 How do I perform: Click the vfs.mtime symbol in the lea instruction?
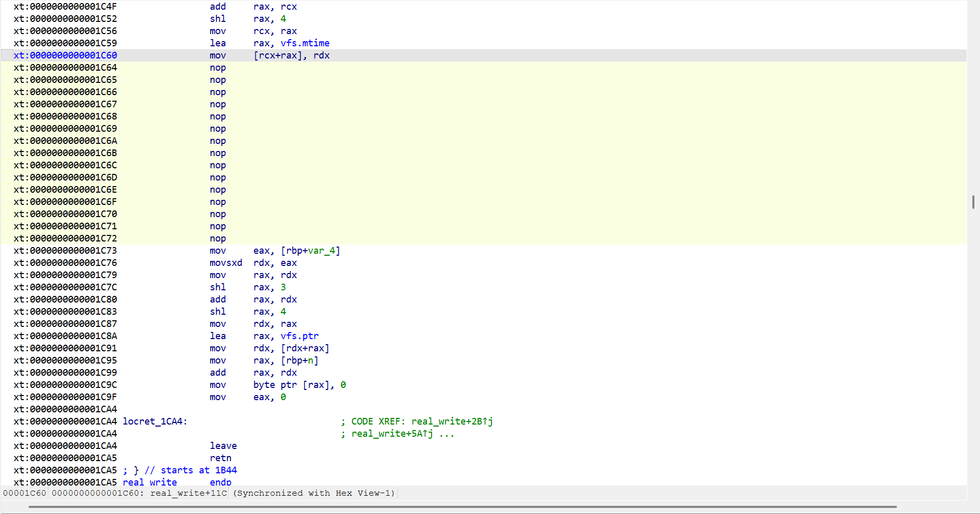[x=305, y=43]
